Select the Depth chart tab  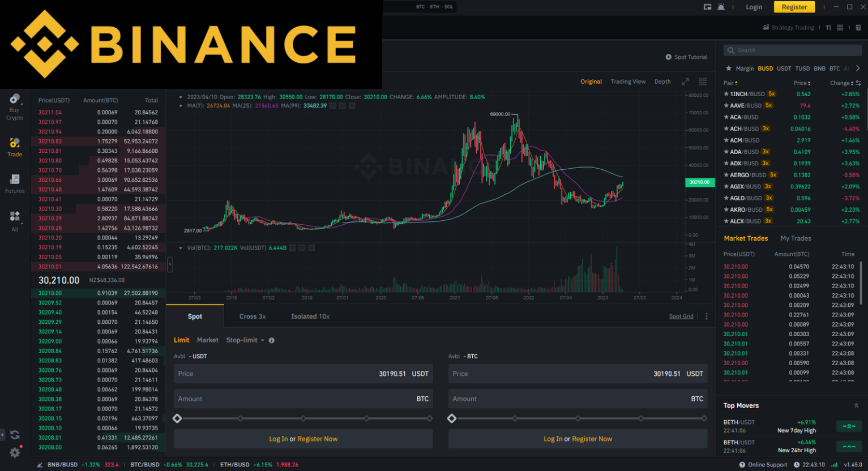(x=662, y=82)
